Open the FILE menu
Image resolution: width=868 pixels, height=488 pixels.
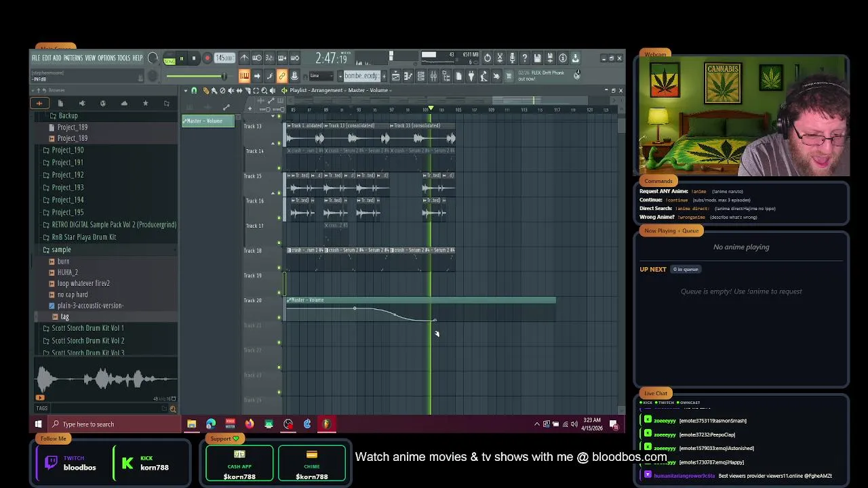[36, 58]
